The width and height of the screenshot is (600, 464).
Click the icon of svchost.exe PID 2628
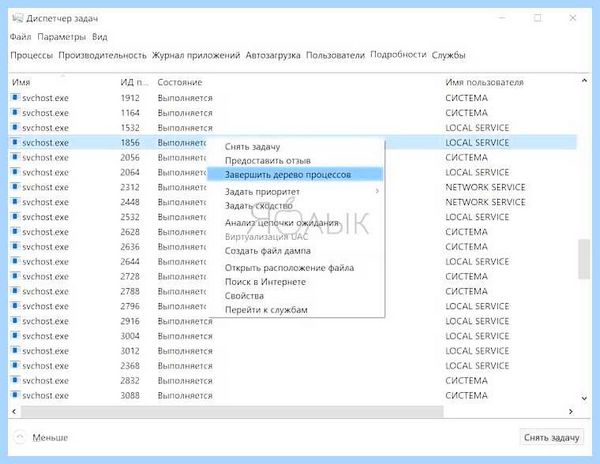15,231
